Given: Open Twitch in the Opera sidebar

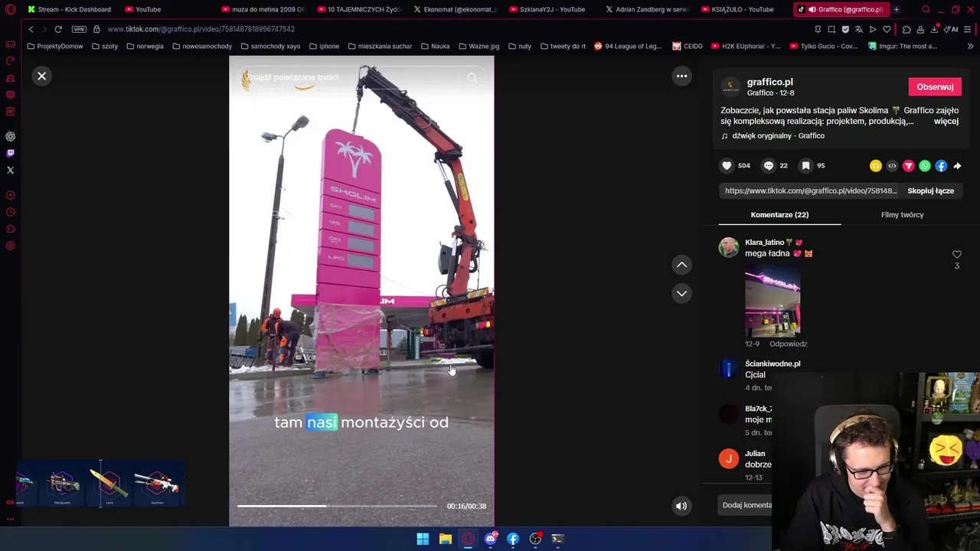Looking at the screenshot, I should point(10,153).
